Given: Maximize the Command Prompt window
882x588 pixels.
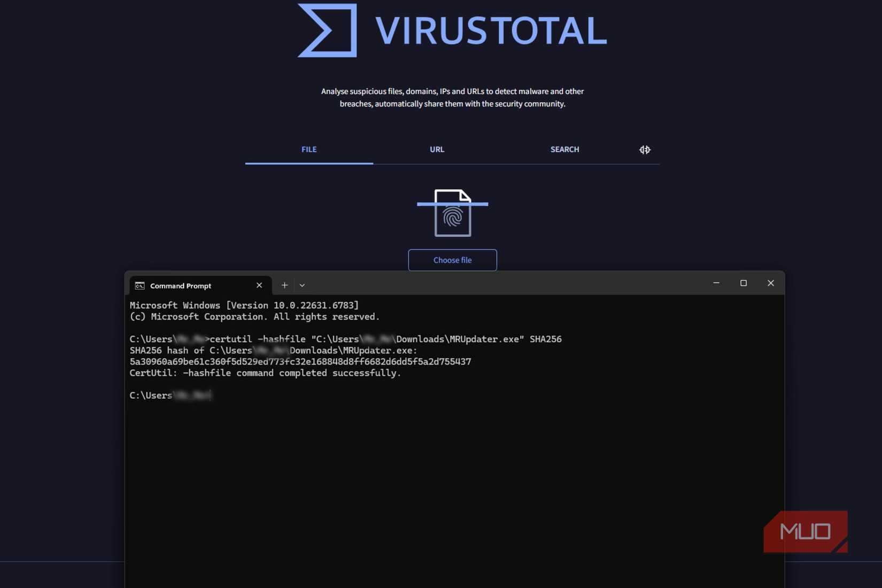Looking at the screenshot, I should 744,283.
